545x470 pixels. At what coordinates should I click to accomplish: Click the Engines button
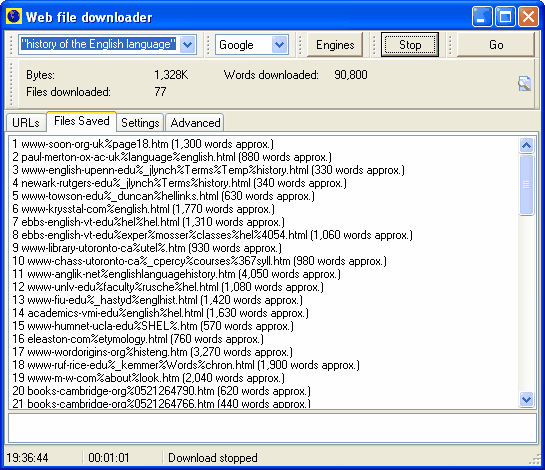335,44
